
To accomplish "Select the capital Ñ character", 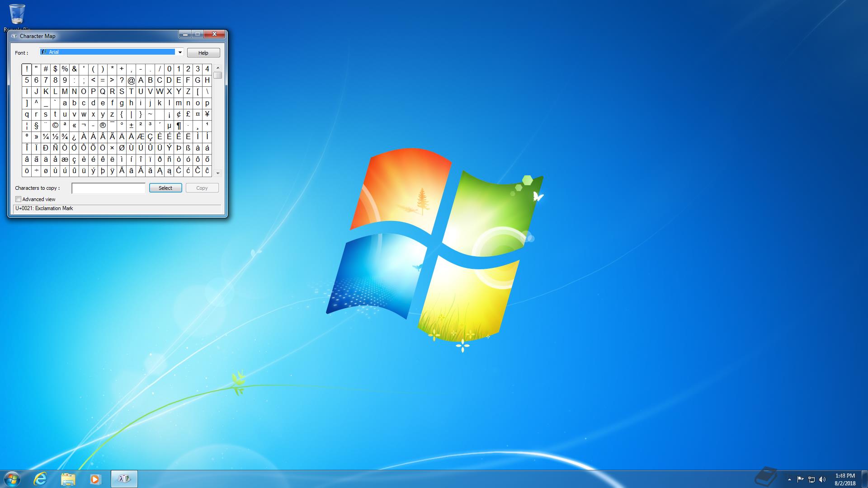I will click(x=55, y=148).
